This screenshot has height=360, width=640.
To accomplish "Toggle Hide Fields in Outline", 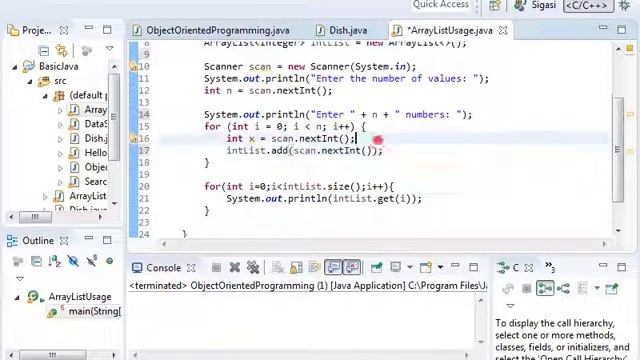I will point(73,261).
